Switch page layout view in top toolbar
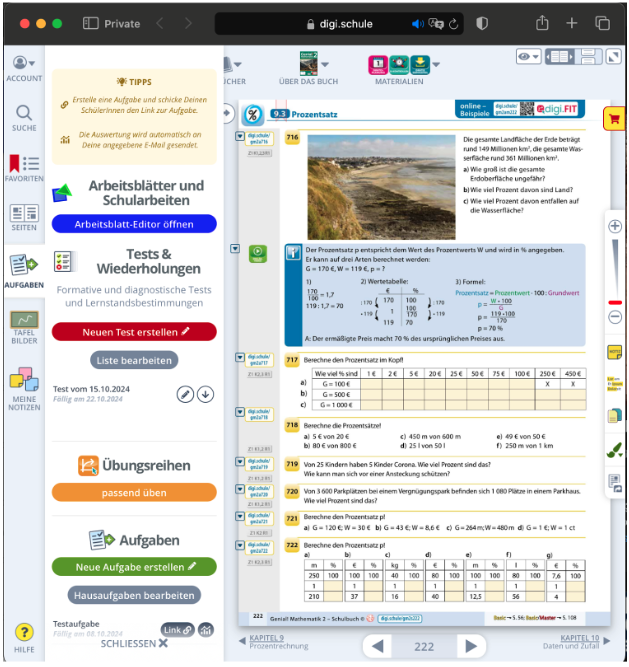Image resolution: width=629 pixels, height=667 pixels. (573, 57)
